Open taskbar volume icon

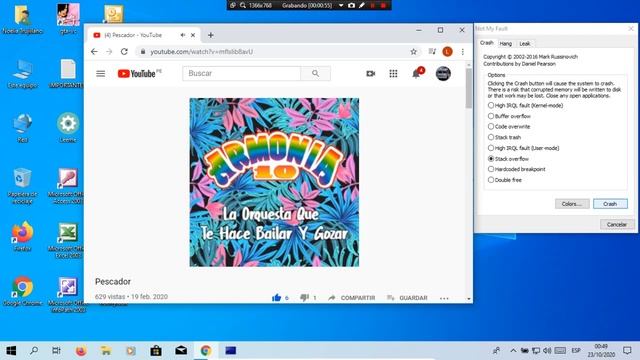[x=547, y=351]
